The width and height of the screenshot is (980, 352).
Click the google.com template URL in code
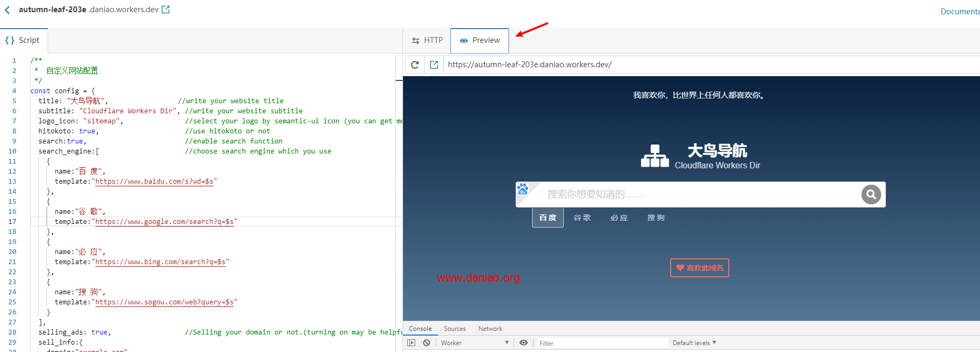pyautogui.click(x=164, y=222)
